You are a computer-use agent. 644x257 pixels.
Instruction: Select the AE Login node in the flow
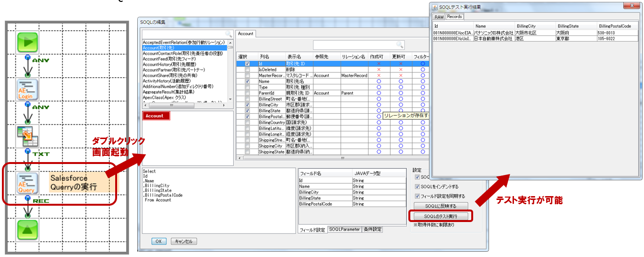27,89
